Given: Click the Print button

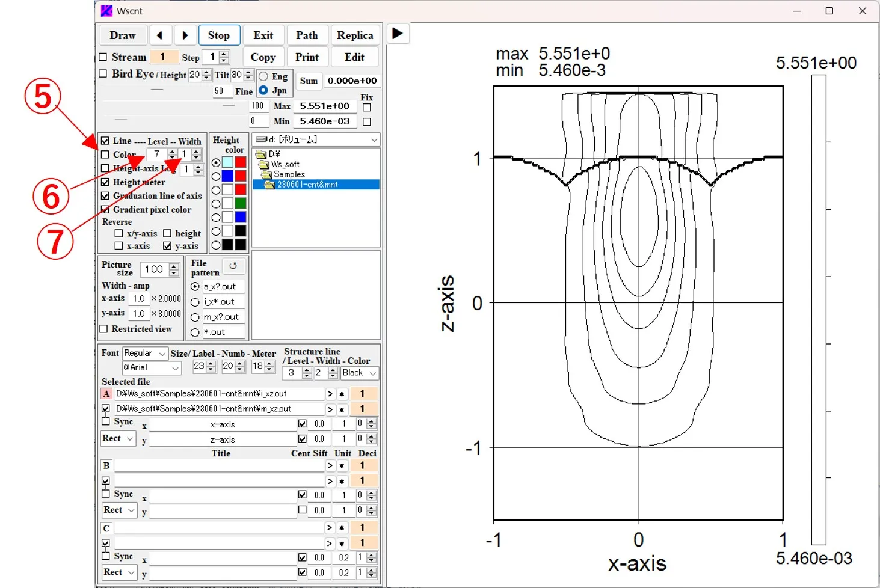Looking at the screenshot, I should click(x=307, y=57).
